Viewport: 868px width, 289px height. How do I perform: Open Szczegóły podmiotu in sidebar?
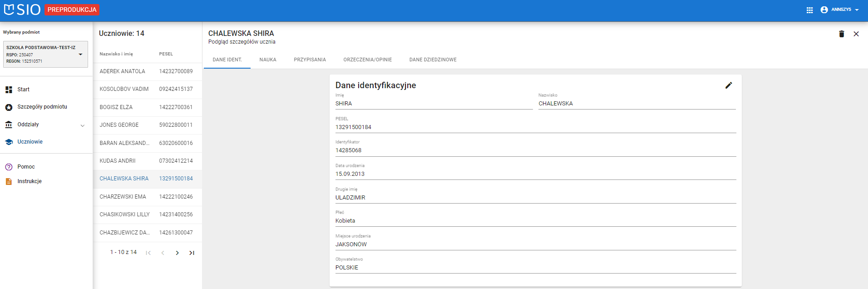pos(42,107)
